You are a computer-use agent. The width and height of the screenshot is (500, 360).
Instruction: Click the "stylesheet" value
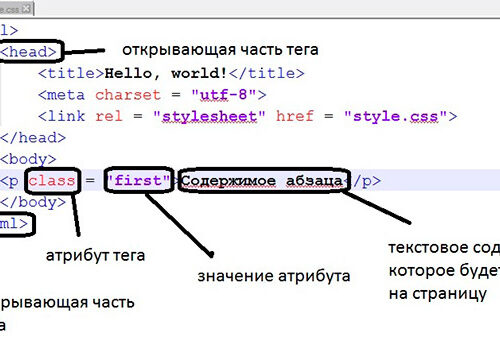click(209, 116)
